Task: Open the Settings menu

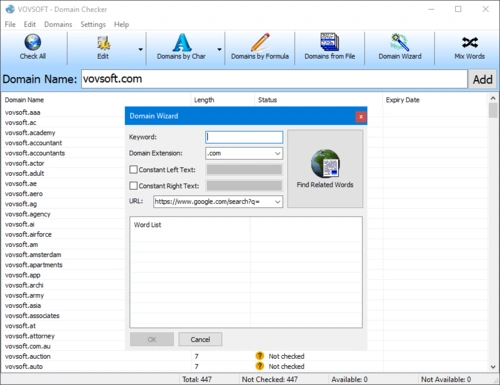Action: pos(93,24)
